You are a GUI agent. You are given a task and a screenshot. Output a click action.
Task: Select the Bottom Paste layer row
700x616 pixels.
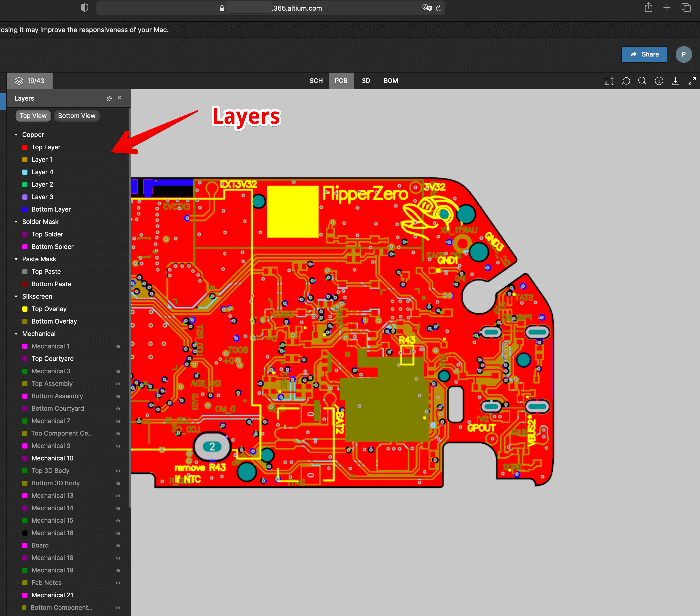pos(68,284)
